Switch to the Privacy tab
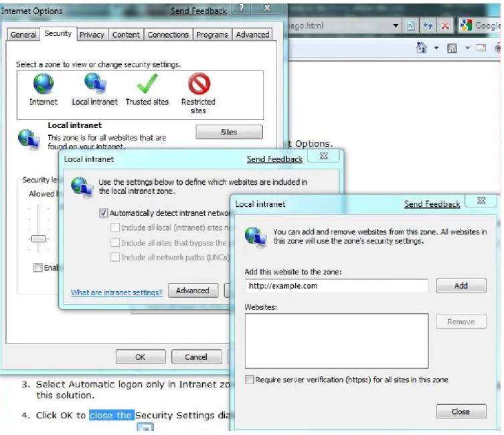The image size is (504, 435). coord(92,34)
